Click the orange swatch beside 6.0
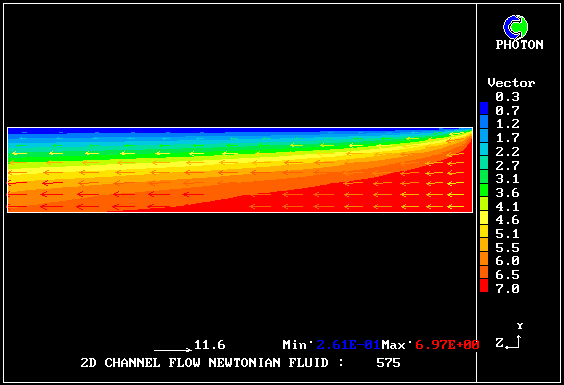This screenshot has width=564, height=385. coord(484,258)
